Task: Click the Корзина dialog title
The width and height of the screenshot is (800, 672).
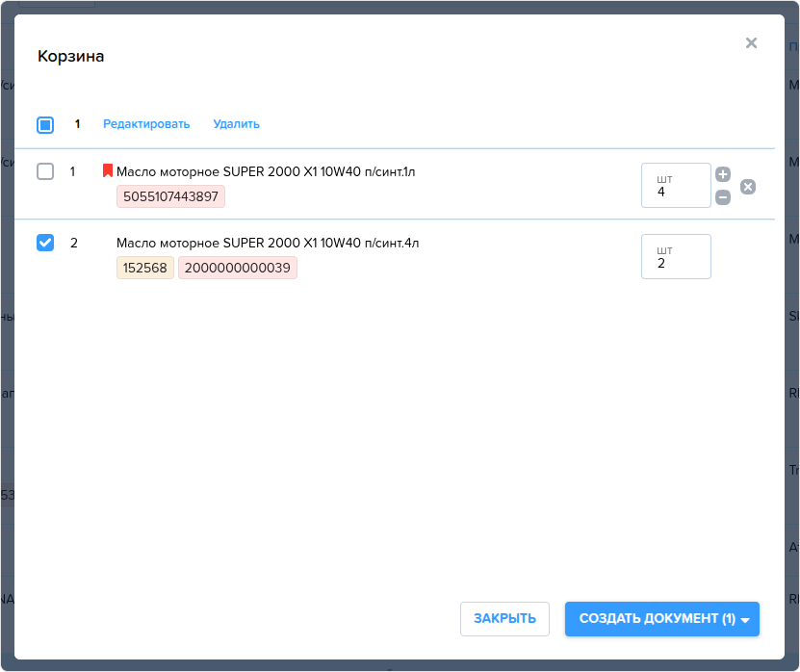Action: pyautogui.click(x=71, y=56)
